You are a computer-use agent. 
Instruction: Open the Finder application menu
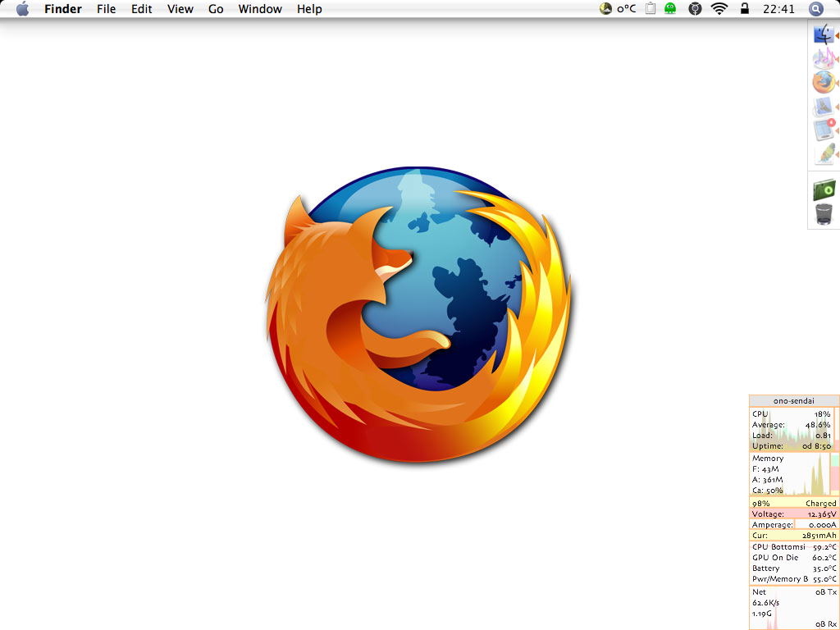62,9
